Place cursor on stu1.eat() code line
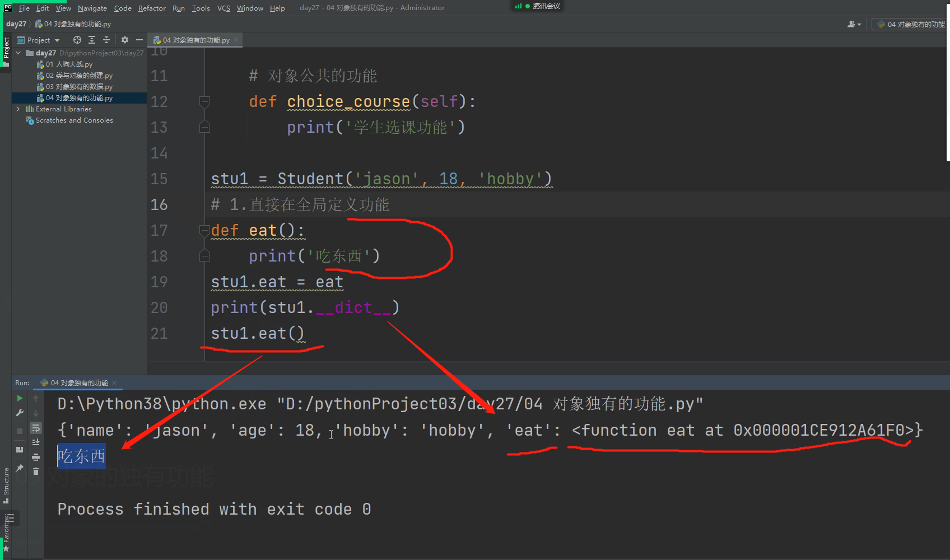 [258, 334]
